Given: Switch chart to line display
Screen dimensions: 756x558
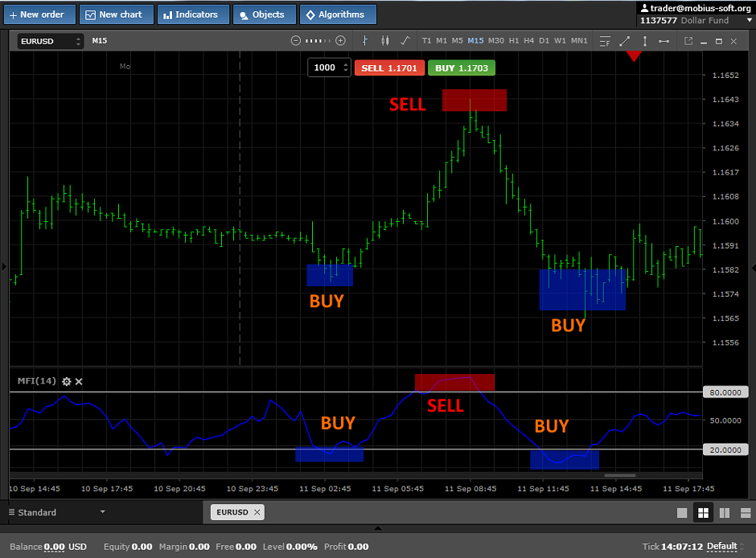Looking at the screenshot, I should [405, 41].
